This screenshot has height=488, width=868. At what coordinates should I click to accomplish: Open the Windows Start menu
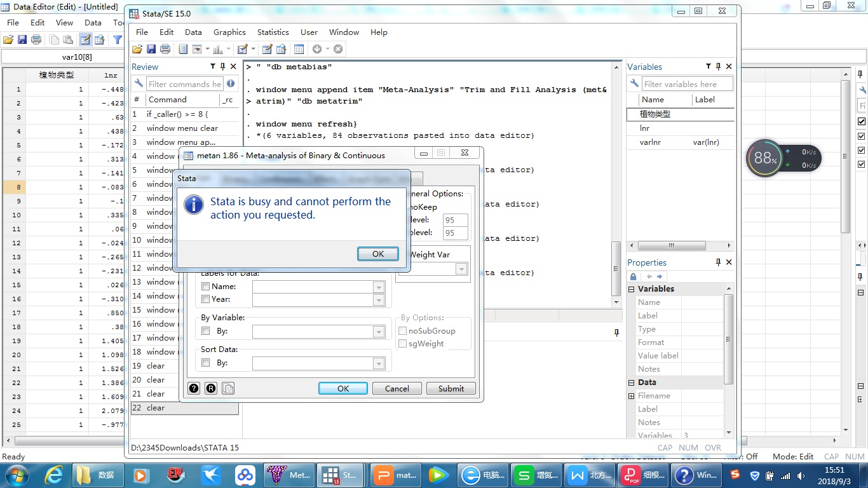click(x=16, y=475)
